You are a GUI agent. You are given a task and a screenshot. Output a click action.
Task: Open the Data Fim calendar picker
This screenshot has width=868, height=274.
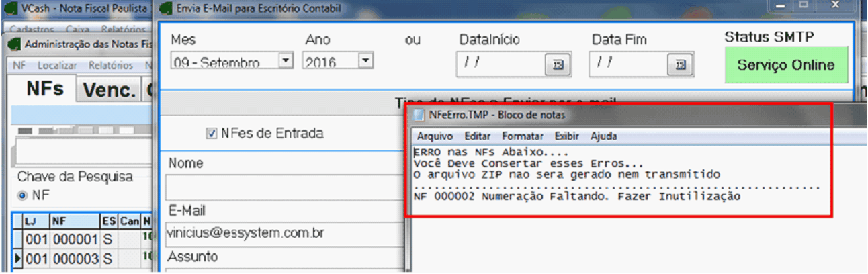681,64
